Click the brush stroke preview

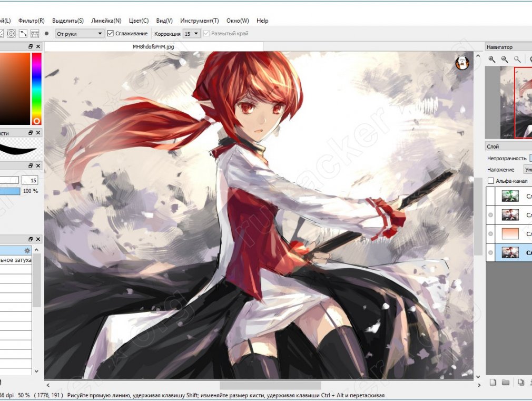(18, 150)
